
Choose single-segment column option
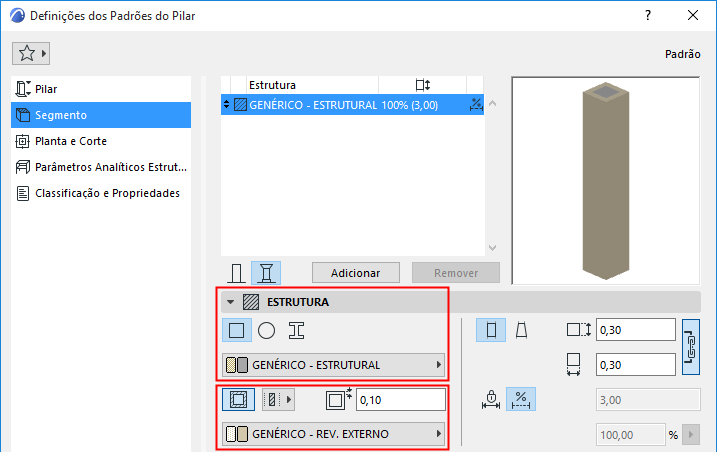click(236, 273)
